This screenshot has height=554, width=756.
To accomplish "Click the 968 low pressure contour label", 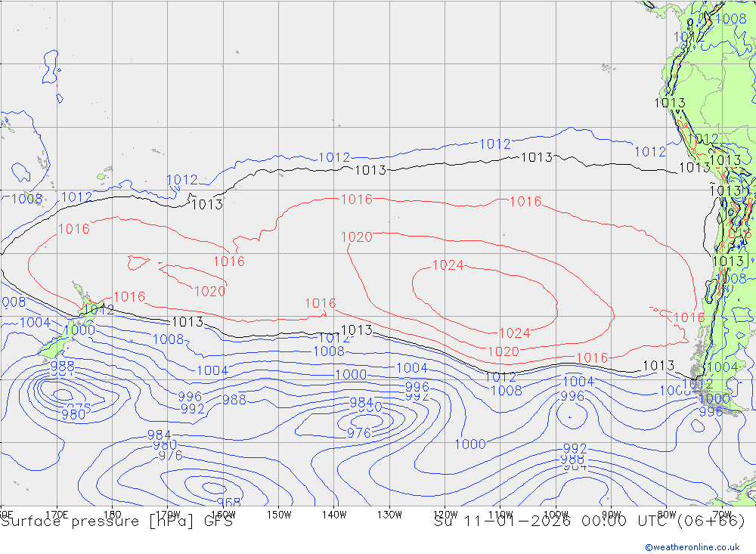I will point(228,503).
